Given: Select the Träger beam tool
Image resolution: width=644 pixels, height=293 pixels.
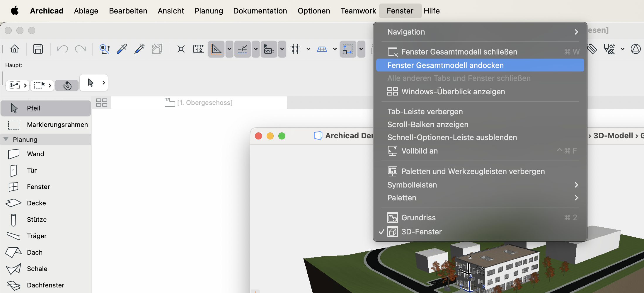Looking at the screenshot, I should coord(46,236).
